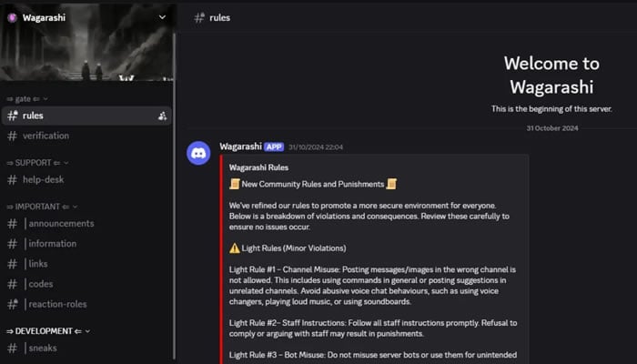637x364 pixels.
Task: Click the invite members icon on rules channel
Action: pyautogui.click(x=162, y=116)
